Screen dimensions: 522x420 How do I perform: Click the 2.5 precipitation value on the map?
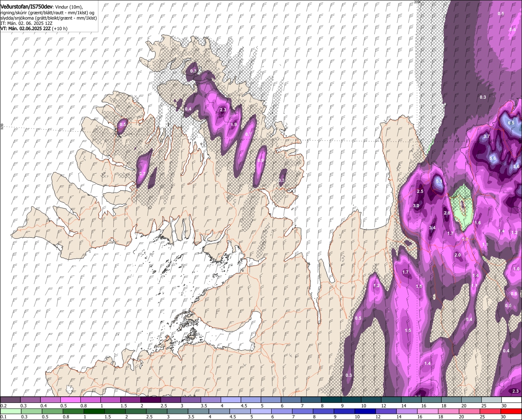420,191
